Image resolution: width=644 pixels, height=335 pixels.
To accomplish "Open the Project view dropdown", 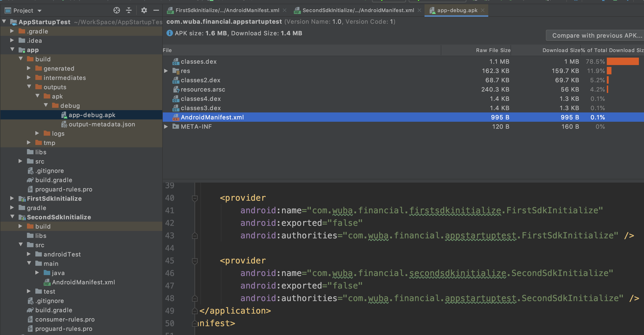I will coord(40,10).
